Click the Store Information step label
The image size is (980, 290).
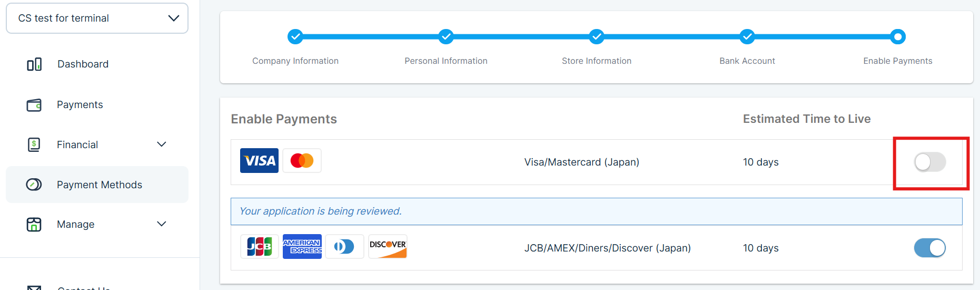click(596, 61)
